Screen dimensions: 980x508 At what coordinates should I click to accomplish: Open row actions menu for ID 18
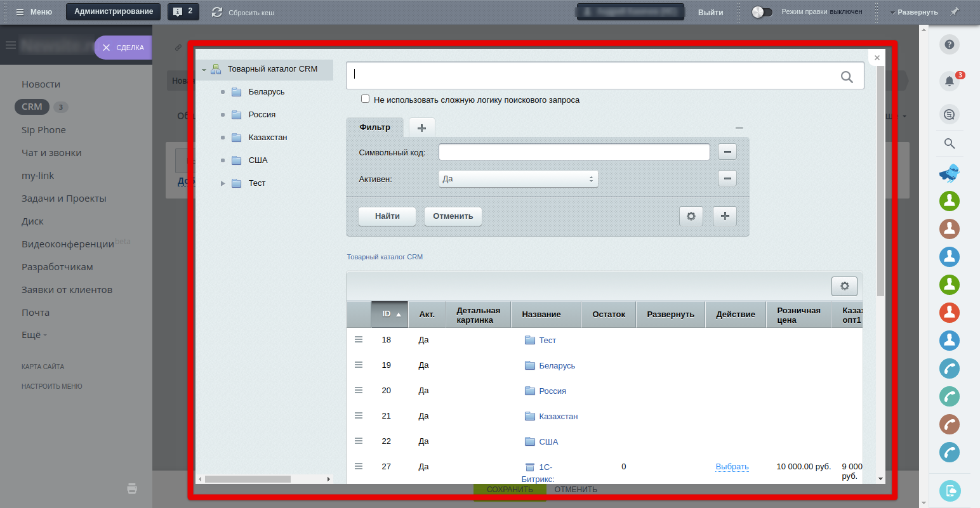coord(359,340)
